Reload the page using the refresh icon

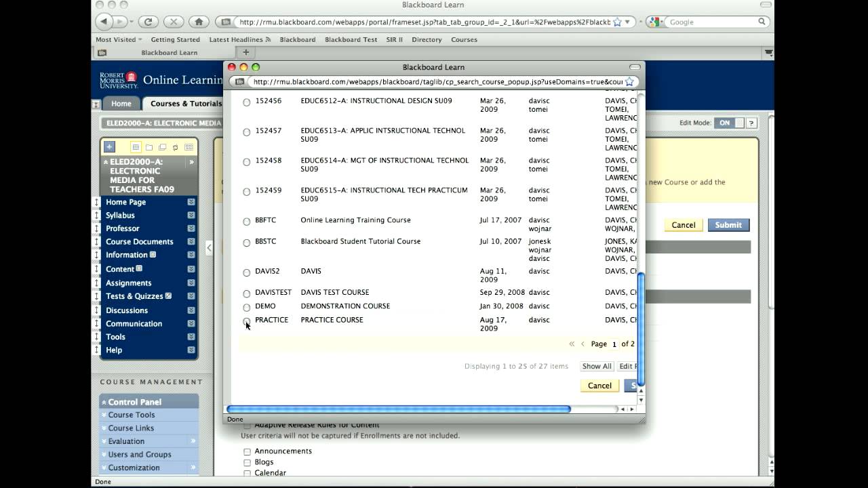point(148,22)
